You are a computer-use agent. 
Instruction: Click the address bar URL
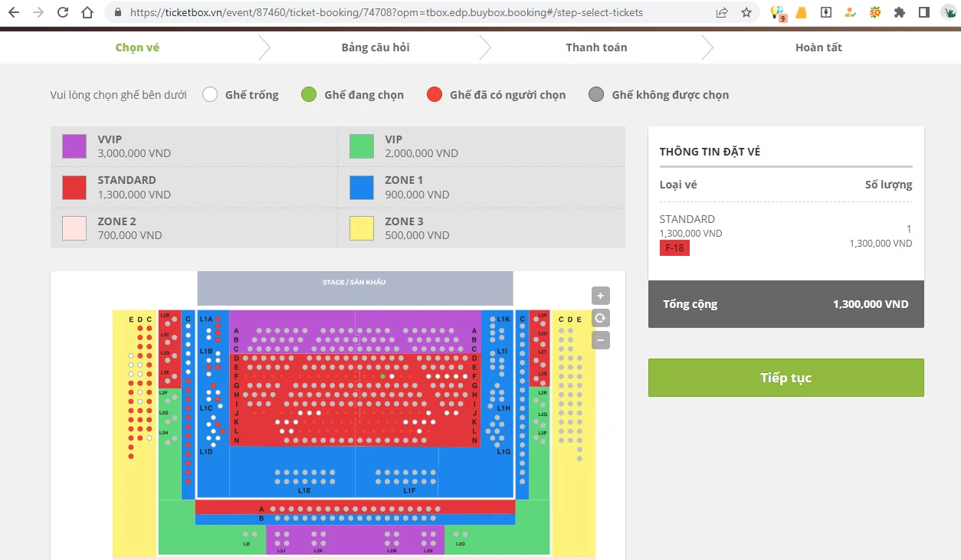point(386,12)
